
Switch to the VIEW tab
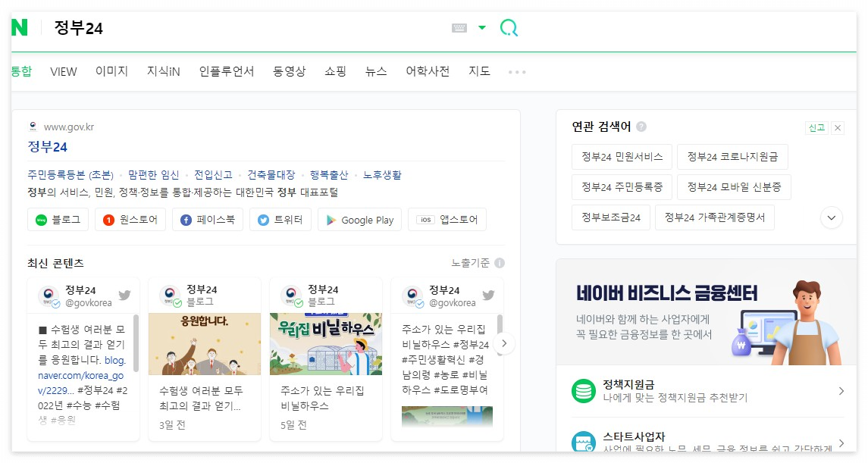click(63, 71)
